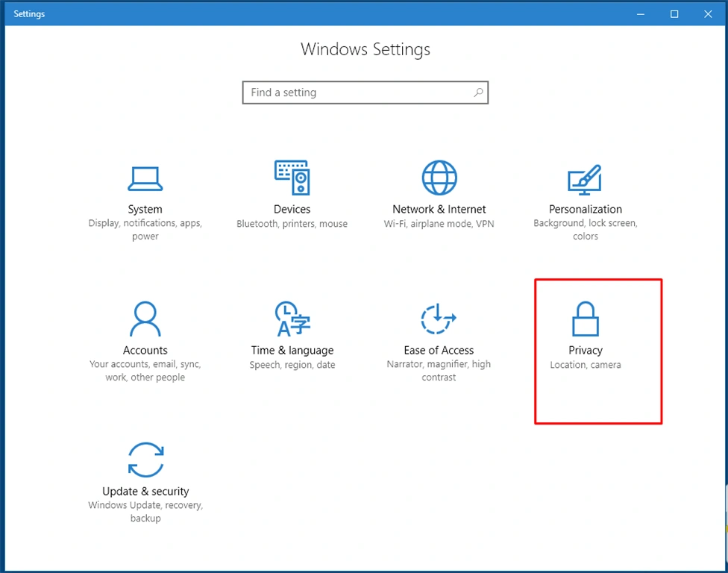Click inside the Find a setting field
The image size is (728, 573).
click(365, 93)
